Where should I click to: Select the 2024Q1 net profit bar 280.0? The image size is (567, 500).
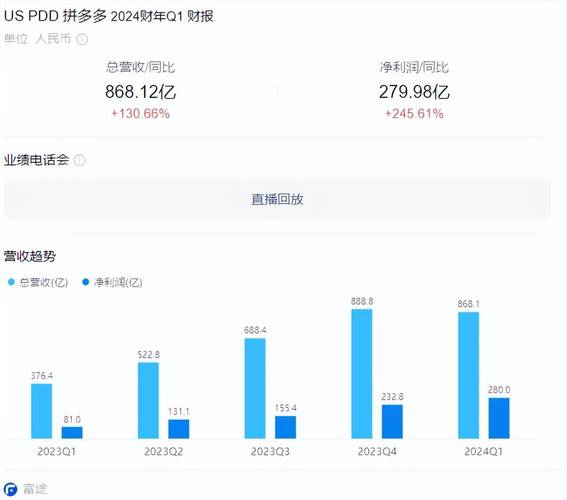(x=499, y=418)
